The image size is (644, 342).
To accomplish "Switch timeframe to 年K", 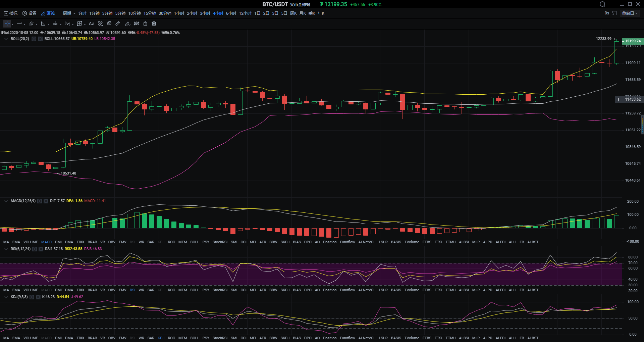I will point(321,13).
